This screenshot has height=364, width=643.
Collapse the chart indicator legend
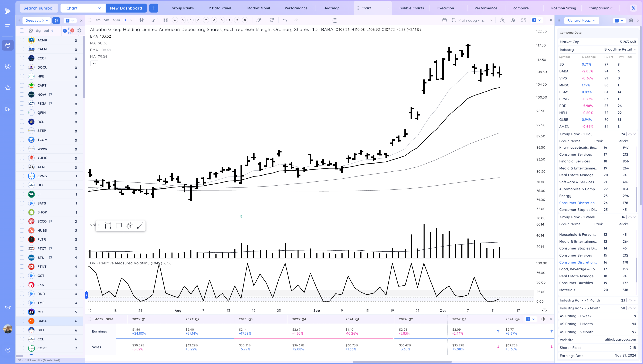click(94, 63)
